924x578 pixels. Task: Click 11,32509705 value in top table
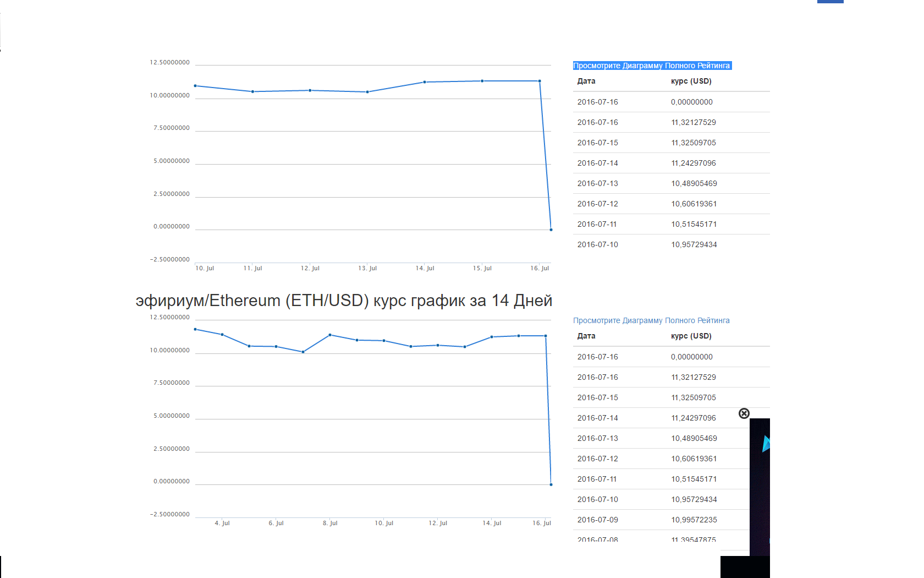pos(693,143)
